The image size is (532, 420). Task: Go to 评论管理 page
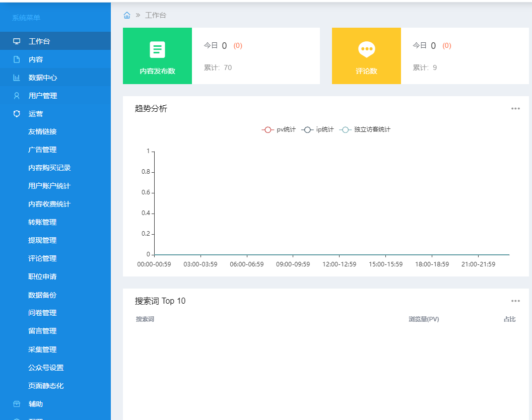coord(42,259)
